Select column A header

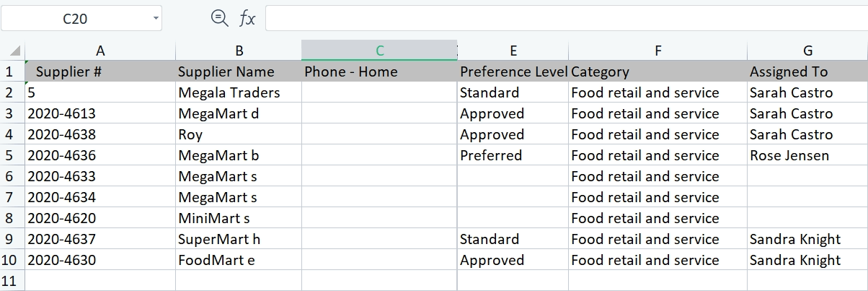tap(100, 51)
